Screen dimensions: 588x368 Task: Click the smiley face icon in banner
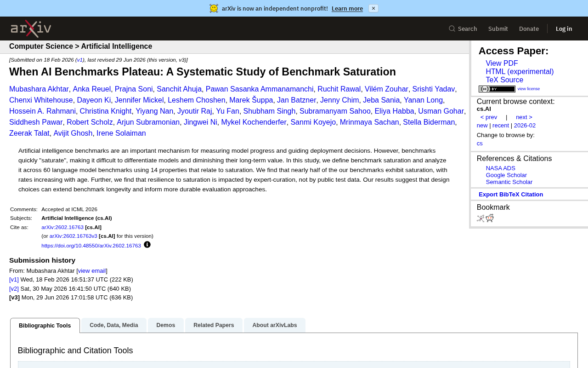214,8
